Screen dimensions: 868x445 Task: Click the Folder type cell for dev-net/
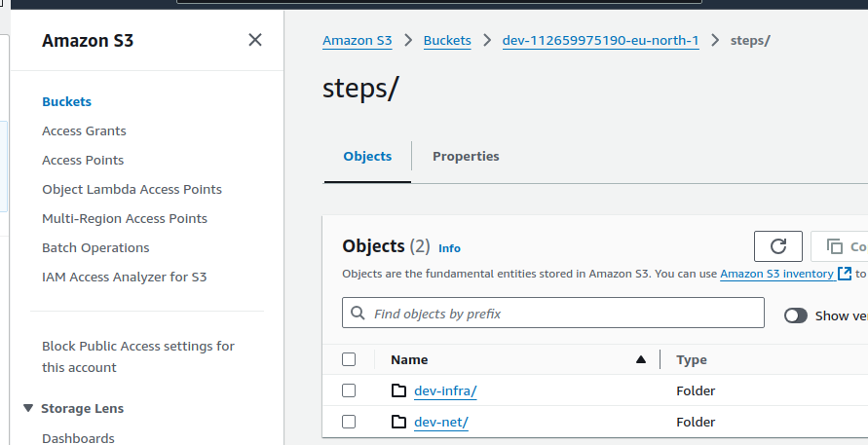[696, 422]
